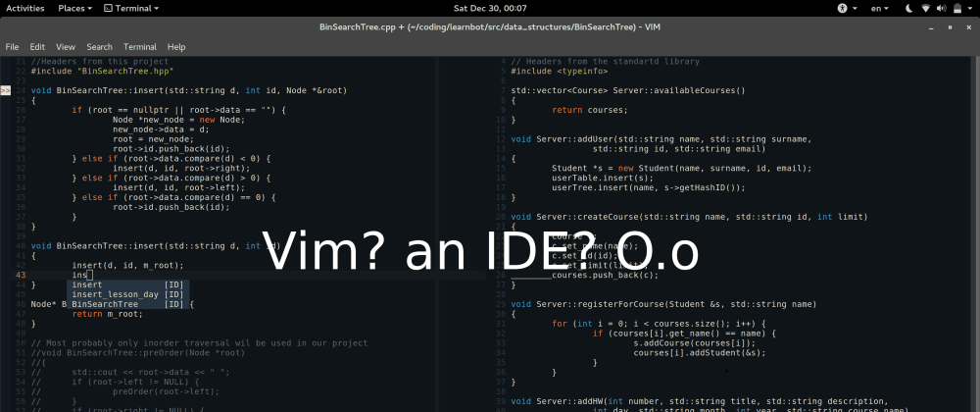The image size is (980, 412).
Task: Select 'insert' in the autocomplete popup
Action: [x=128, y=284]
